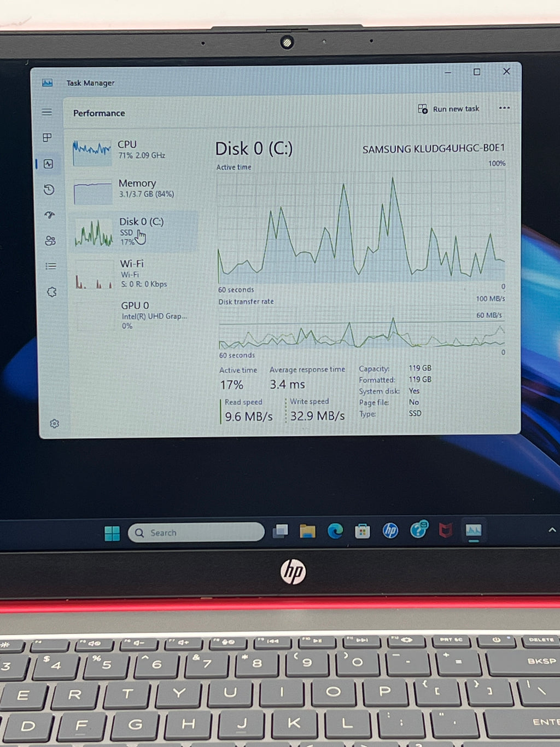Click the 9.6 MB/s read speed value

[249, 416]
